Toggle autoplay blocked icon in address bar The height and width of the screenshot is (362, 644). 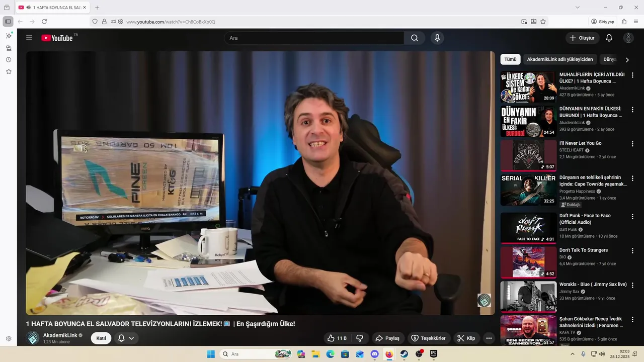[x=120, y=22]
